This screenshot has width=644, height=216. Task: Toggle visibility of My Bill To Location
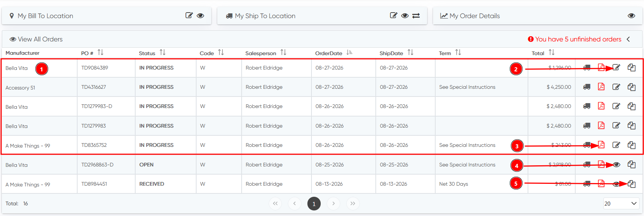coord(200,16)
